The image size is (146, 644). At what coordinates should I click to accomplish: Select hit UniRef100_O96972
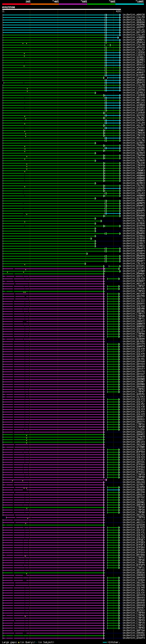pyautogui.click(x=134, y=321)
